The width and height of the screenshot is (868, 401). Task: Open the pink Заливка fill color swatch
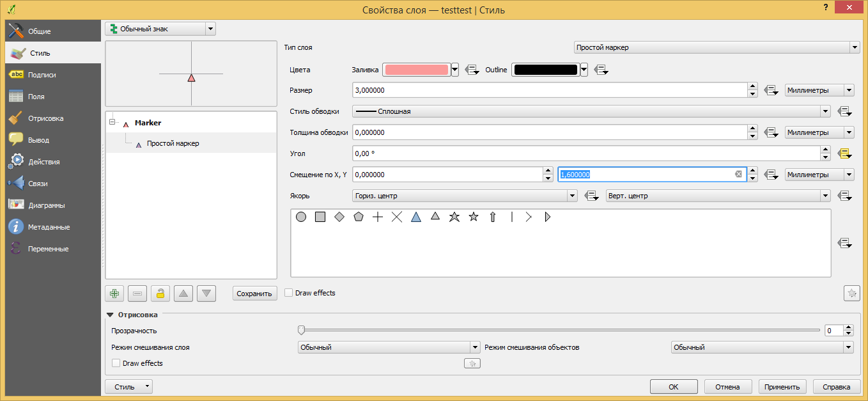(x=416, y=70)
